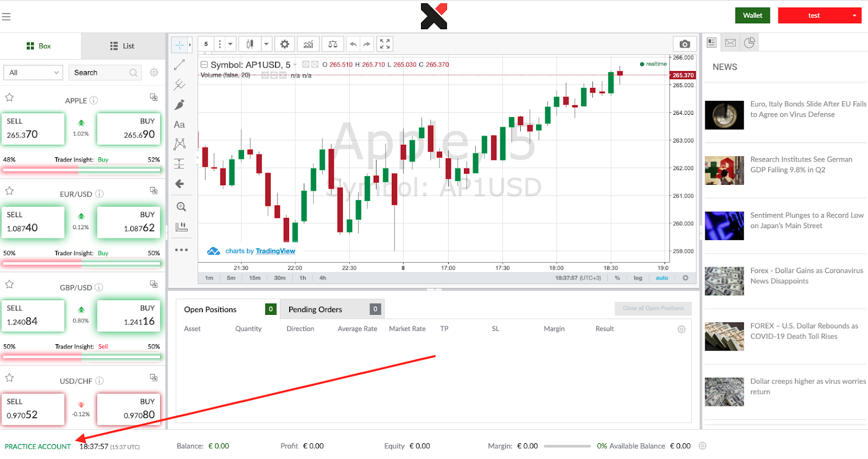Take a chart snapshot with camera icon
Image resolution: width=868 pixels, height=459 pixels.
click(685, 44)
